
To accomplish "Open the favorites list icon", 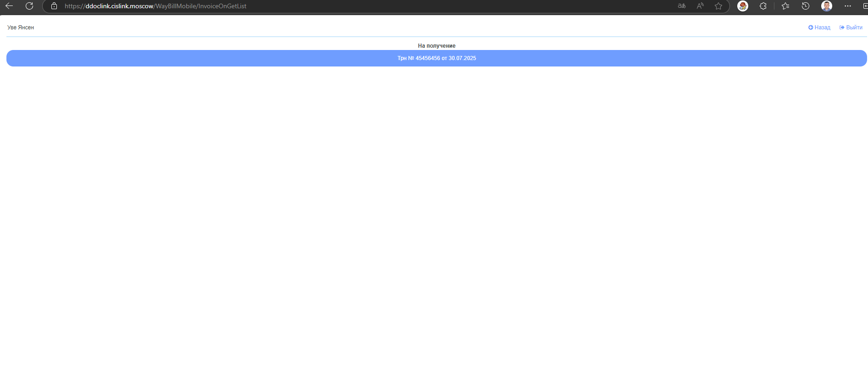I will (785, 6).
